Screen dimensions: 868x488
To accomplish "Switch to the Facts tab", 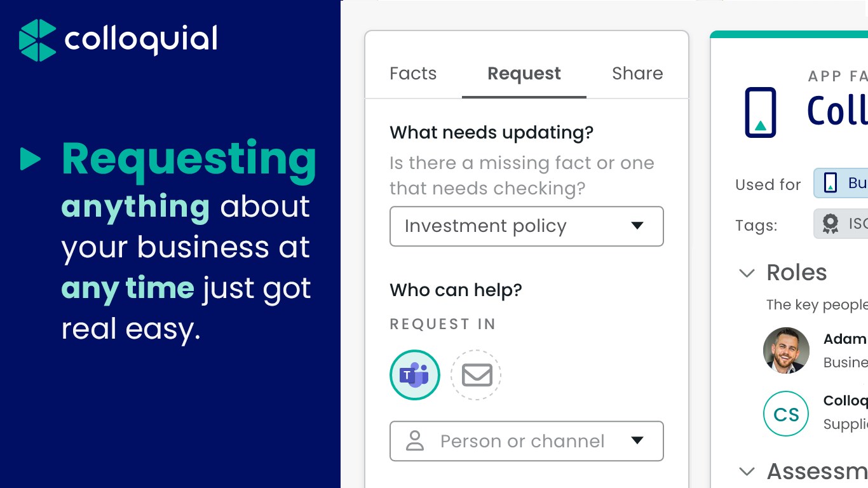I will (413, 74).
